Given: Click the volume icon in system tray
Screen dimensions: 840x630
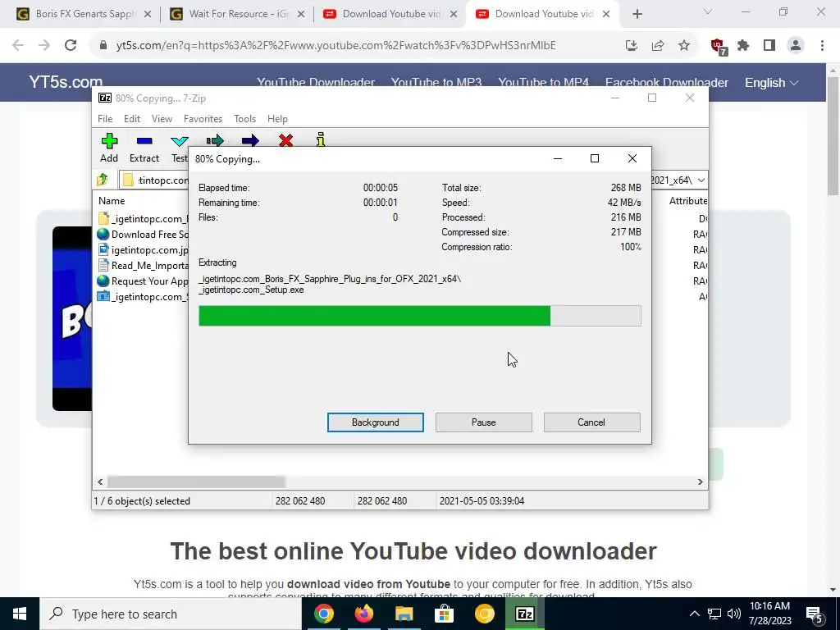Looking at the screenshot, I should [x=734, y=614].
